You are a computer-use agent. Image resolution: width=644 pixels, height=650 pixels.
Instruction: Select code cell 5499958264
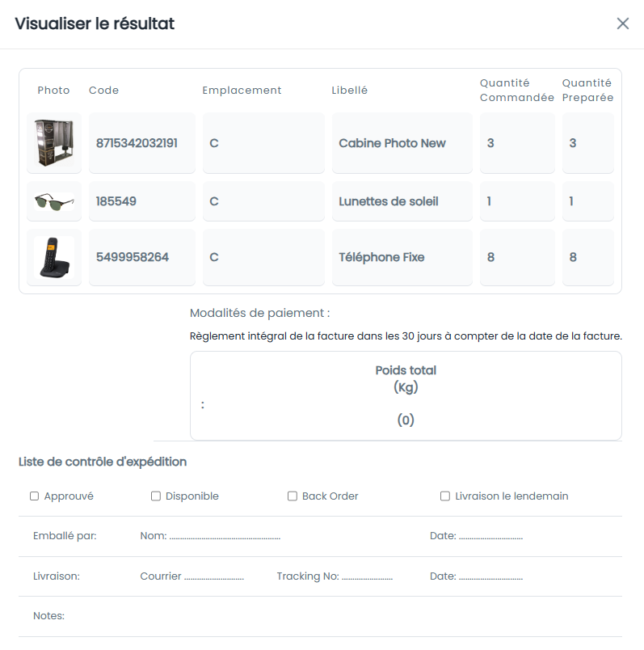pos(141,257)
